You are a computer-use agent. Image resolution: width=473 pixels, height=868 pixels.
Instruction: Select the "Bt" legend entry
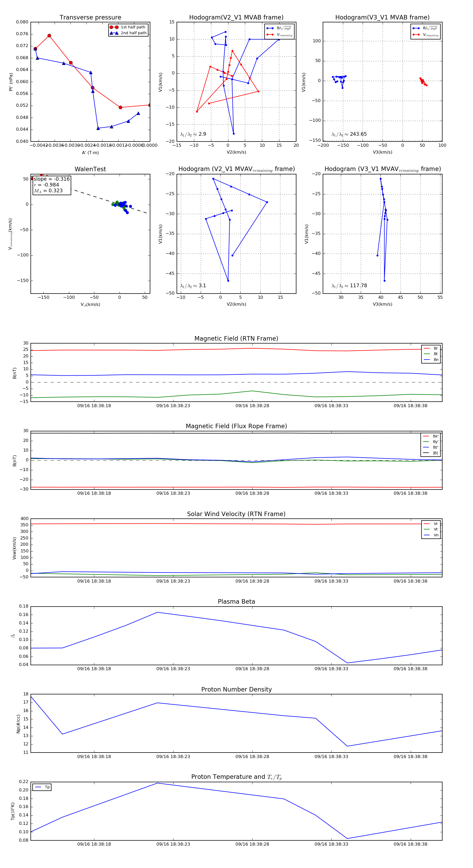point(431,354)
